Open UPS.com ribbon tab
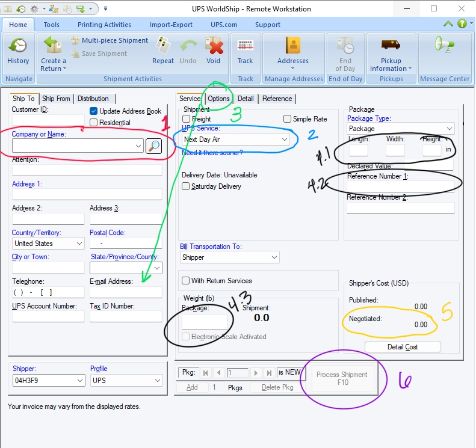 tap(224, 25)
